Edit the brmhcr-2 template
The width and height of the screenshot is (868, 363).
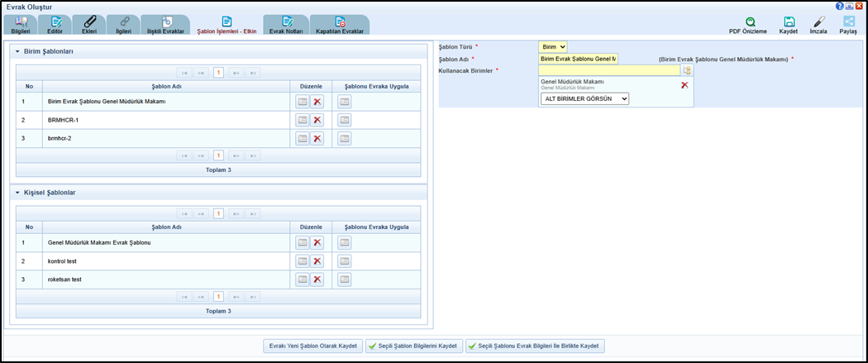pyautogui.click(x=303, y=138)
